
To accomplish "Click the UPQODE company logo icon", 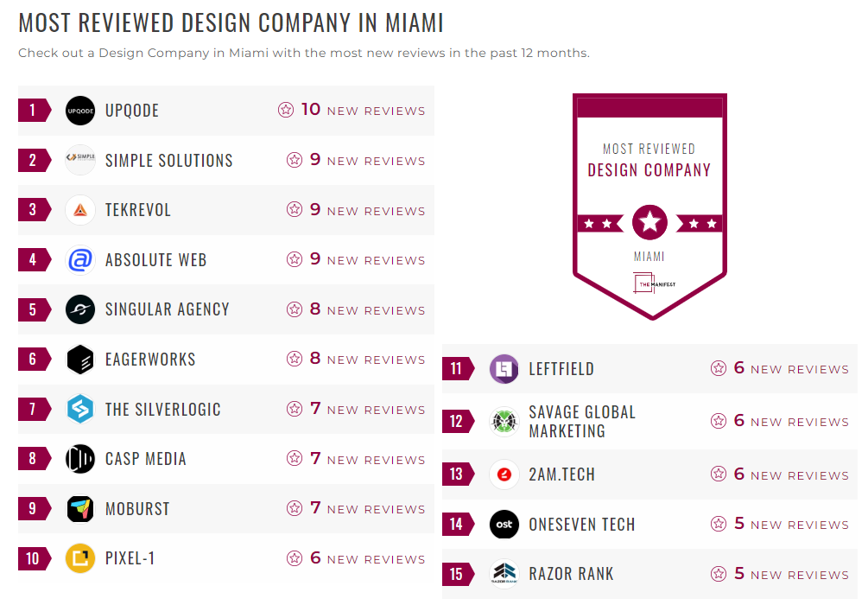I will pos(80,111).
